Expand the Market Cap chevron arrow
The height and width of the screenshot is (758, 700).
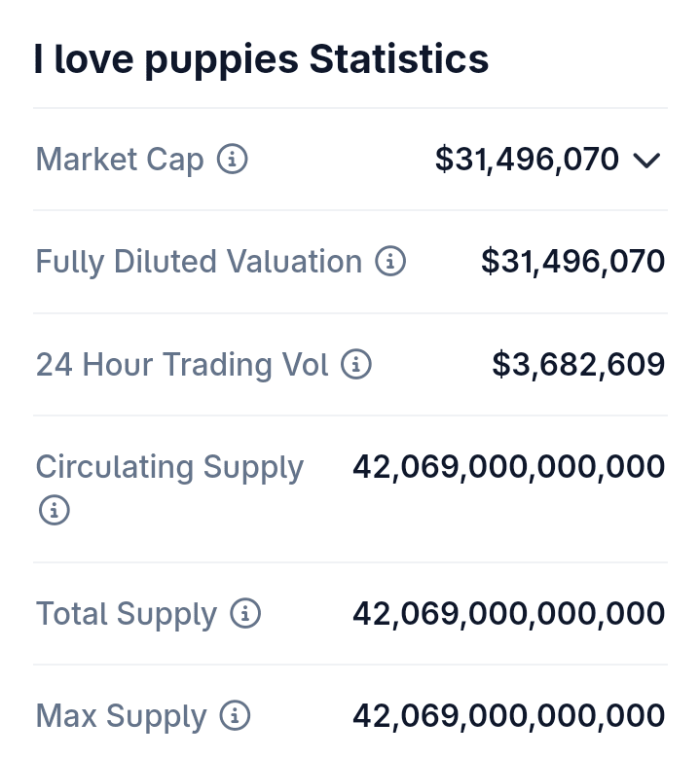coord(646,160)
